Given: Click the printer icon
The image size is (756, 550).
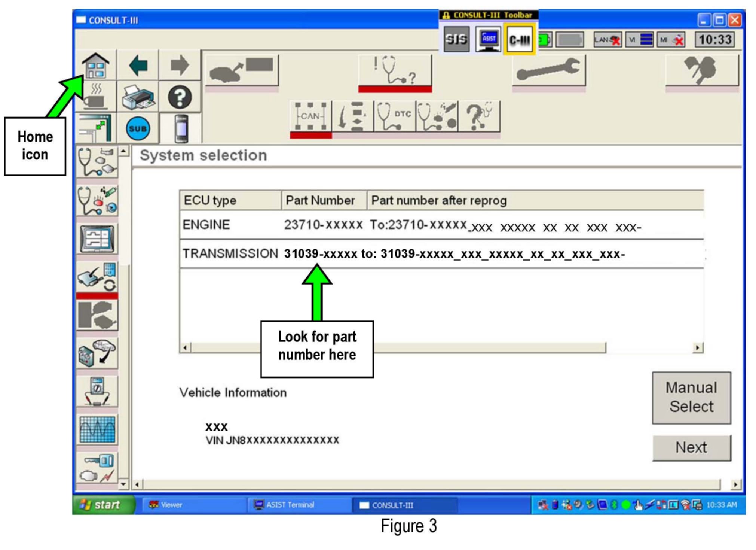Looking at the screenshot, I should (x=138, y=97).
